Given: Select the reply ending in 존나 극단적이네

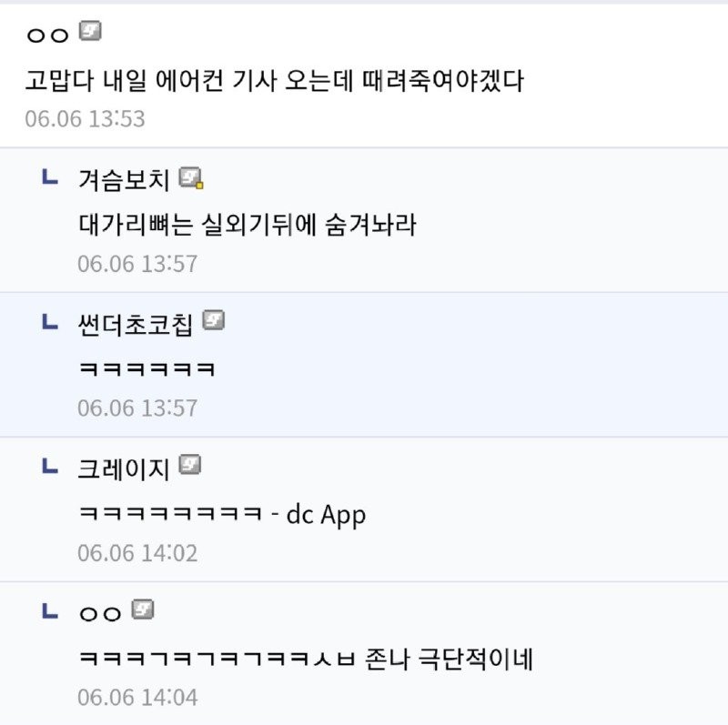Looking at the screenshot, I should click(x=306, y=660).
